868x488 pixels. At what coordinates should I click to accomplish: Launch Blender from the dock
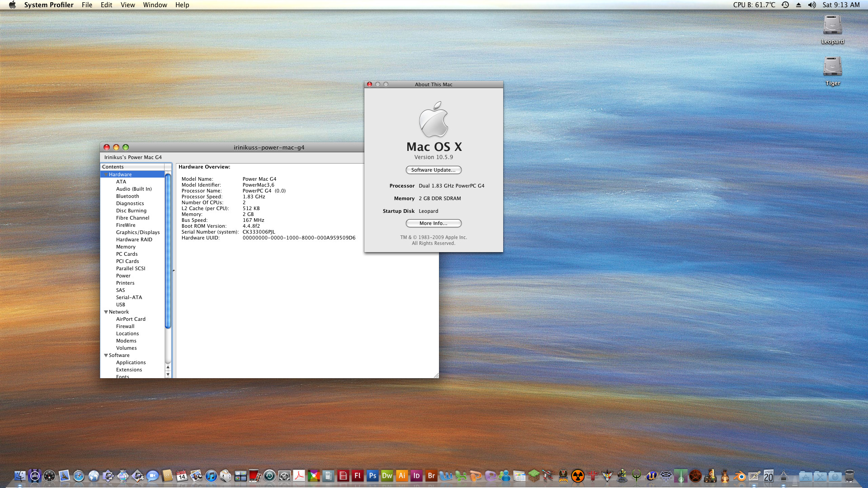740,476
